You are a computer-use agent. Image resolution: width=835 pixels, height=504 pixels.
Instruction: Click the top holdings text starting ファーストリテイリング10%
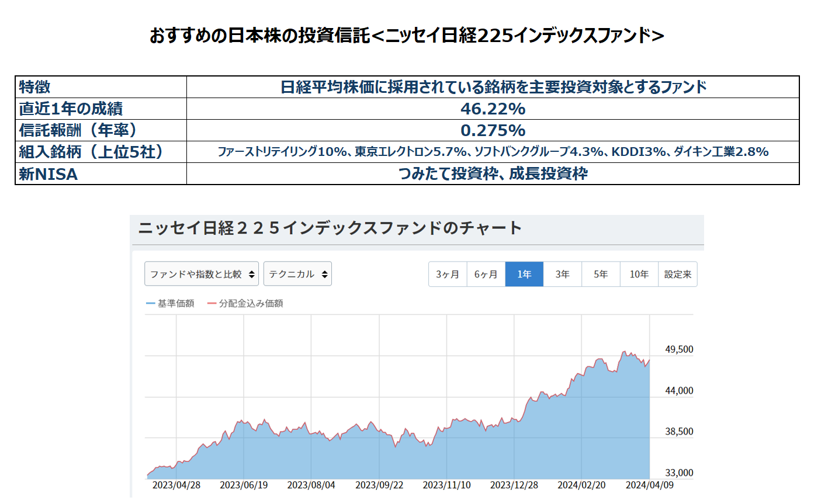coord(493,152)
